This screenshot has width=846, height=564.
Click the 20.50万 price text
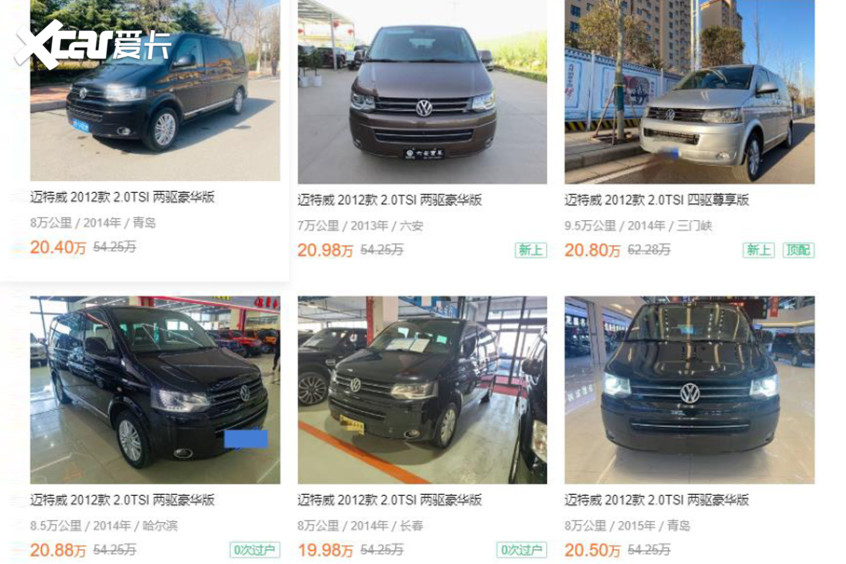[592, 550]
